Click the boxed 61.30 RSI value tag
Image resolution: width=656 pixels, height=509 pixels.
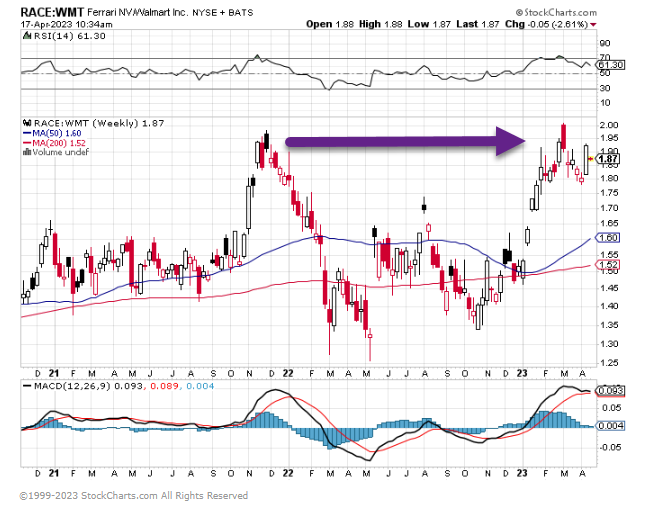tap(611, 65)
